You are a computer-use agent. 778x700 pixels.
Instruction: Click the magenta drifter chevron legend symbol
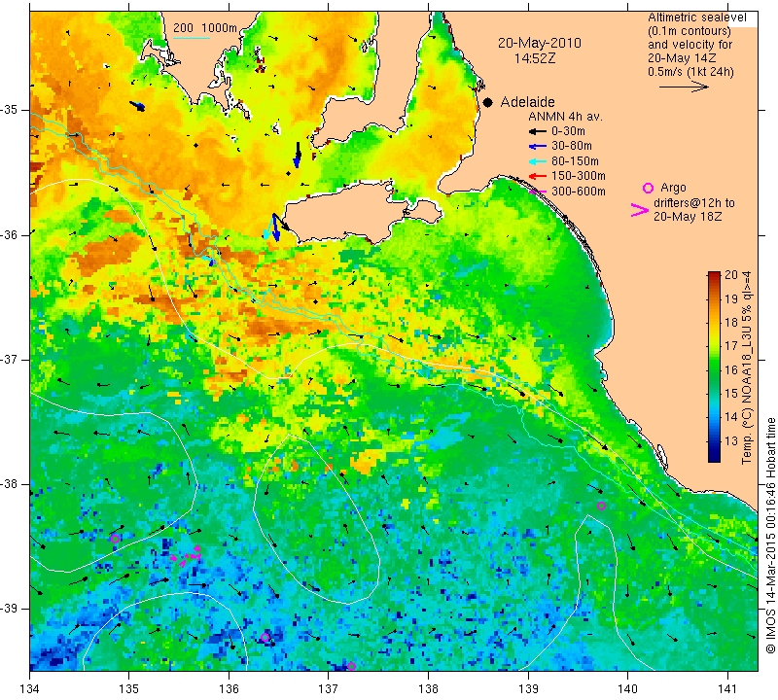[x=640, y=210]
